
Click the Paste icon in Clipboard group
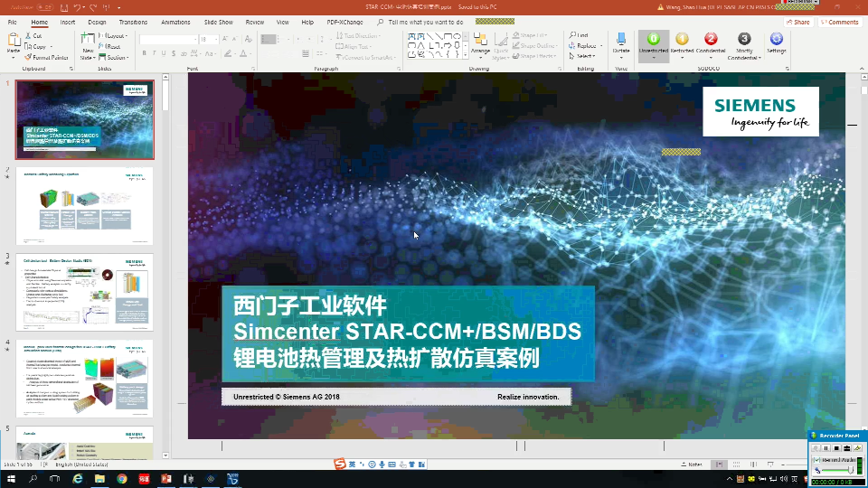[14, 42]
